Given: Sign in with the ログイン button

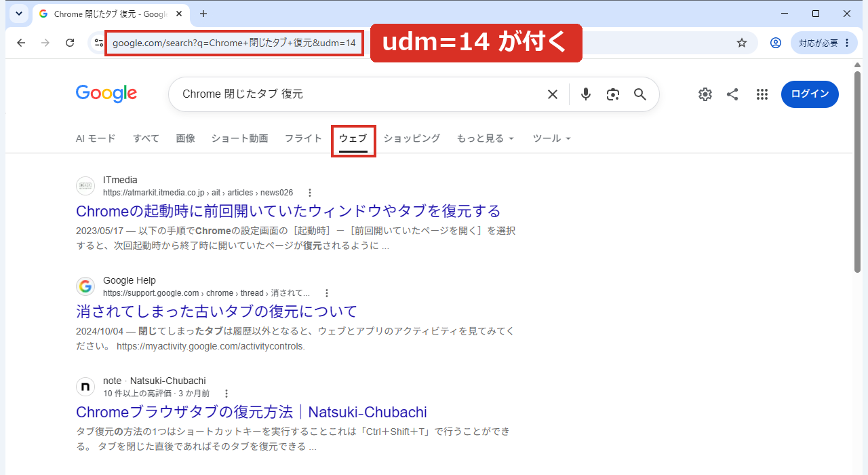Looking at the screenshot, I should click(x=810, y=94).
